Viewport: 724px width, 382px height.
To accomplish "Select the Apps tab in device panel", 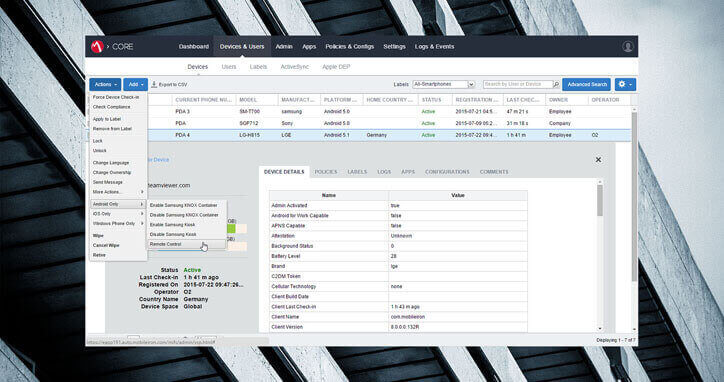I will click(x=408, y=172).
